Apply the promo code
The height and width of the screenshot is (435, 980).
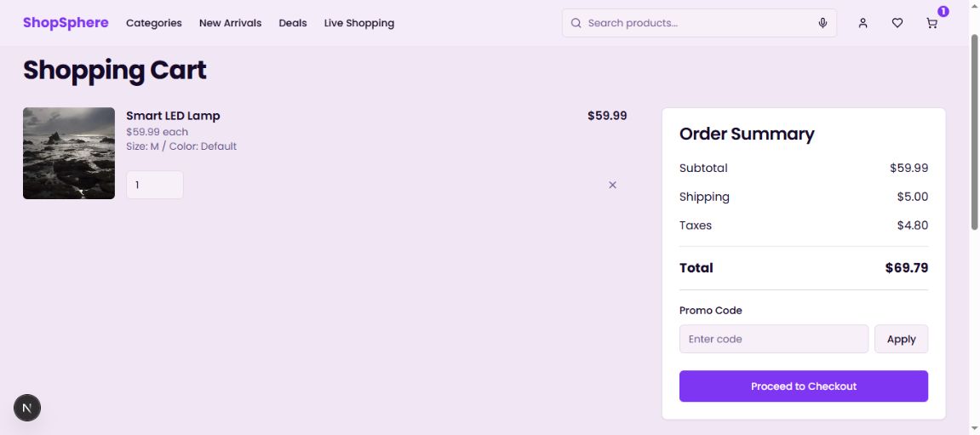coord(901,339)
